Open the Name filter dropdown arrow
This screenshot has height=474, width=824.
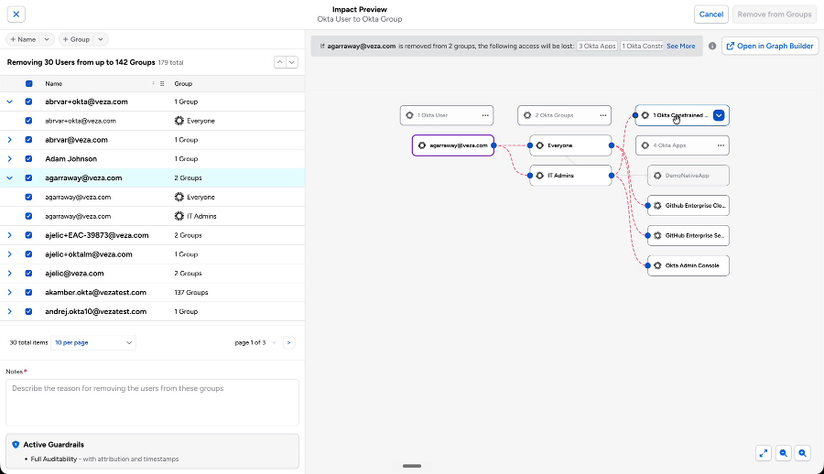tap(47, 39)
